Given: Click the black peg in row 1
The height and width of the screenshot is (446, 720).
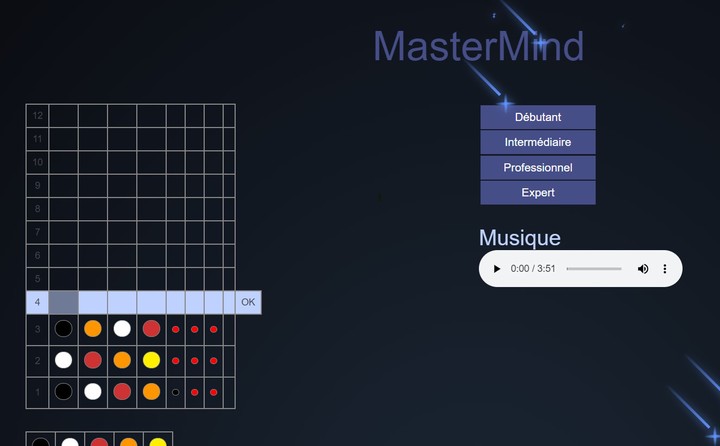Looking at the screenshot, I should click(63, 392).
